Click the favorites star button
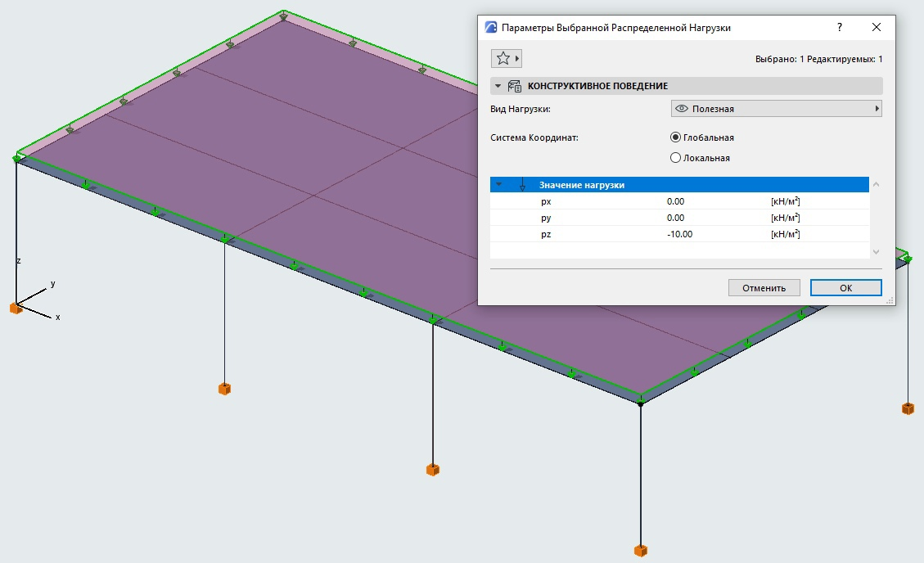This screenshot has width=924, height=563. [503, 58]
